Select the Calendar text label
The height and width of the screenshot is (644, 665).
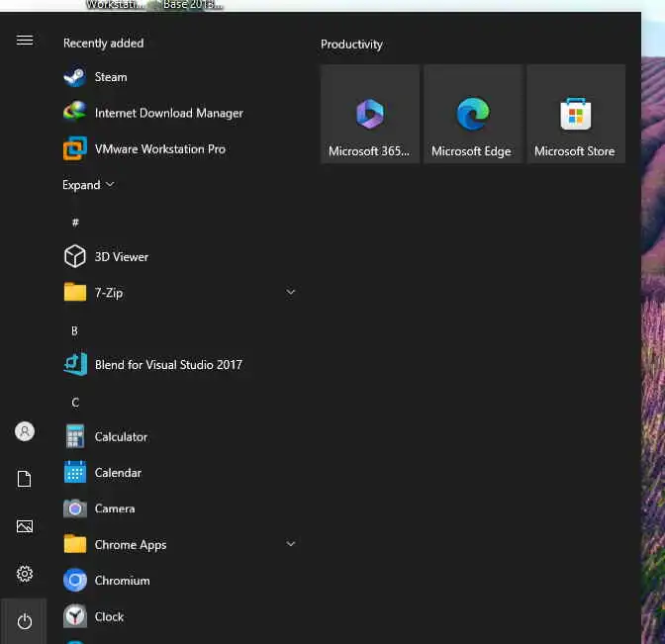(118, 473)
